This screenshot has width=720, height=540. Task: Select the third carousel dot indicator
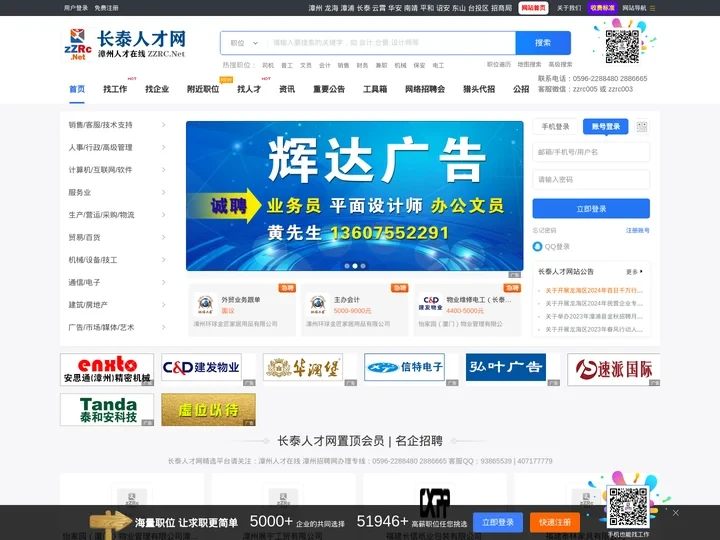click(x=363, y=266)
